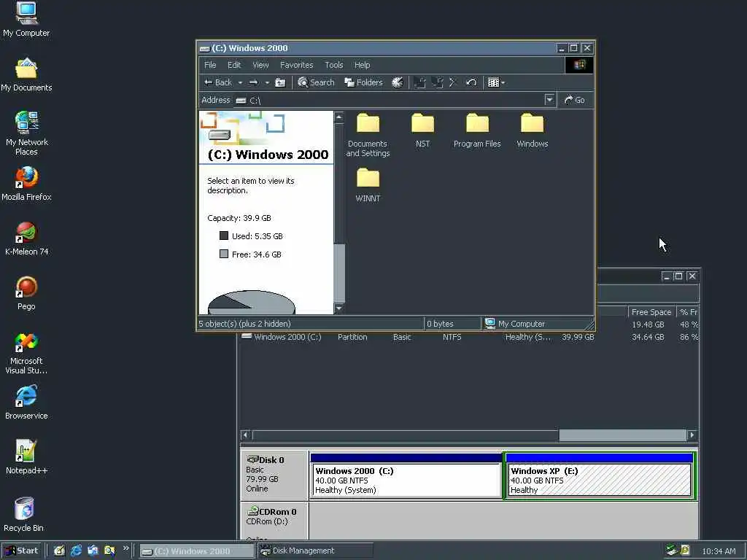This screenshot has width=747, height=560.
Task: Click the 19.48 GB free space cell
Action: pyautogui.click(x=648, y=324)
